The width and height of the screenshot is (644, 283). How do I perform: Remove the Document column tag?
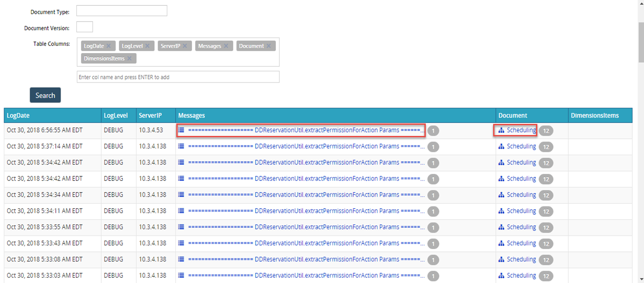click(269, 46)
